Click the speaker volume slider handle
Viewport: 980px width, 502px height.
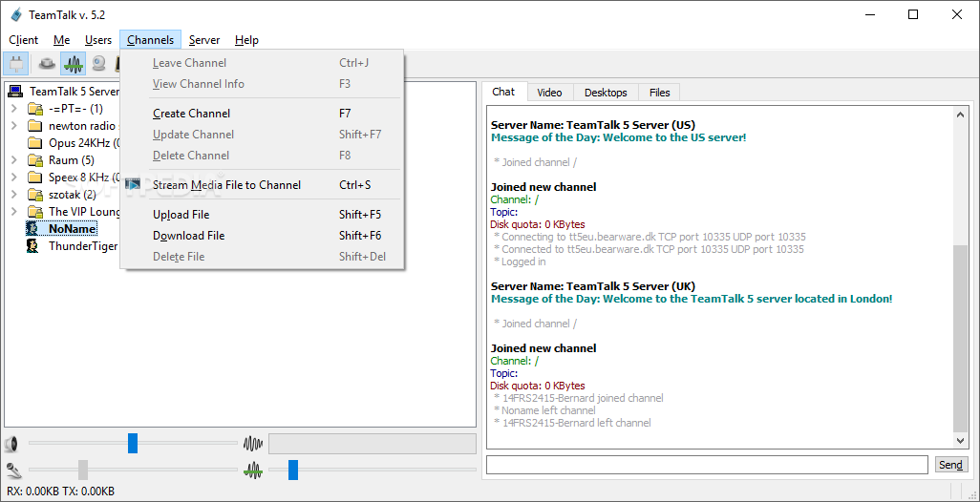133,444
